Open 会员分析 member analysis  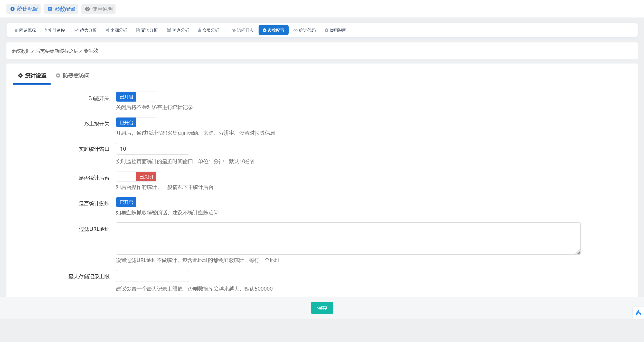(x=209, y=30)
